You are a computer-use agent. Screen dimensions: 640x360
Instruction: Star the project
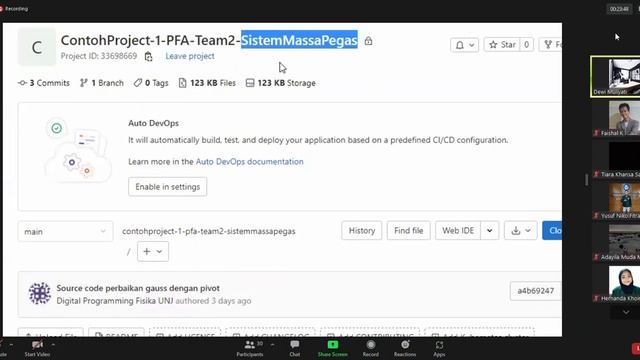pos(502,44)
